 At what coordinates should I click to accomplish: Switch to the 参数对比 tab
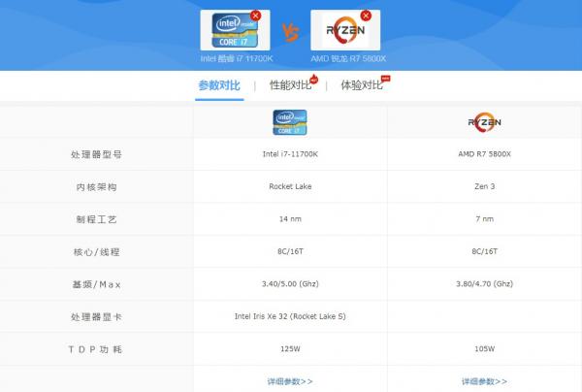click(x=219, y=85)
